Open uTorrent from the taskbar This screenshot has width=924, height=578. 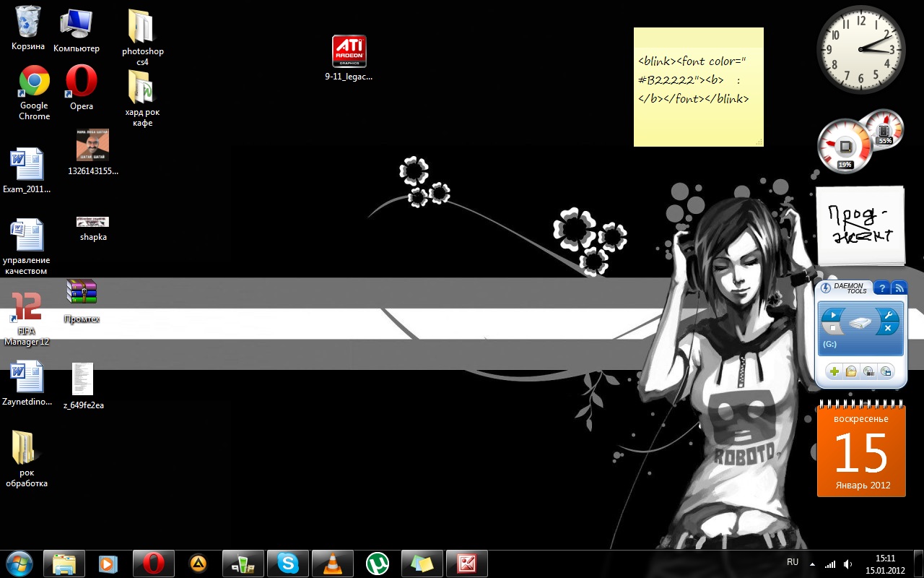coord(377,563)
